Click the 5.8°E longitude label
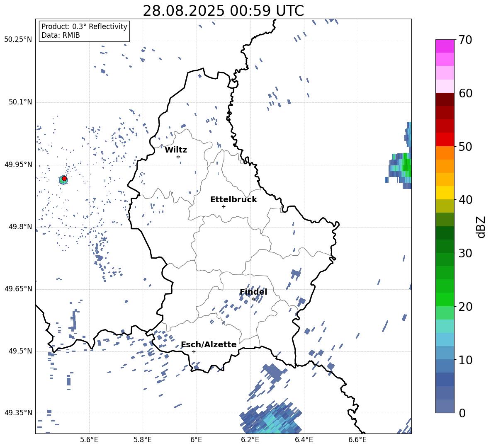The width and height of the screenshot is (491, 448). (143, 440)
